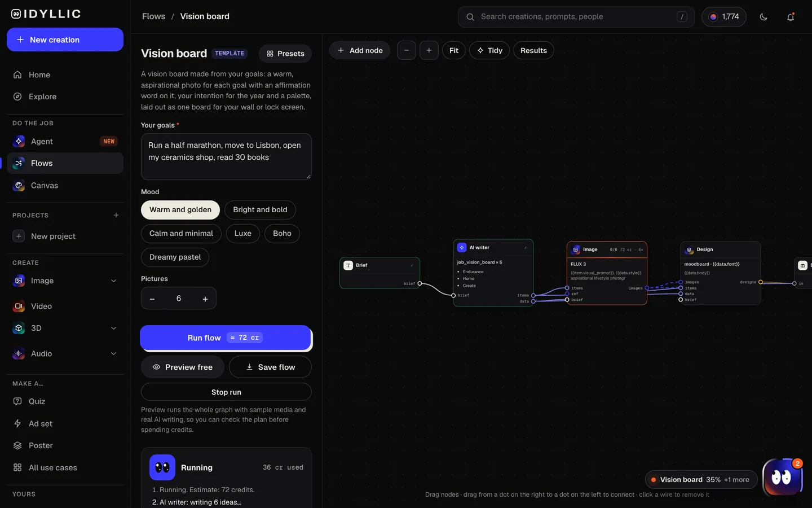The height and width of the screenshot is (508, 812).
Task: Select the AI writer node icon
Action: (x=462, y=247)
